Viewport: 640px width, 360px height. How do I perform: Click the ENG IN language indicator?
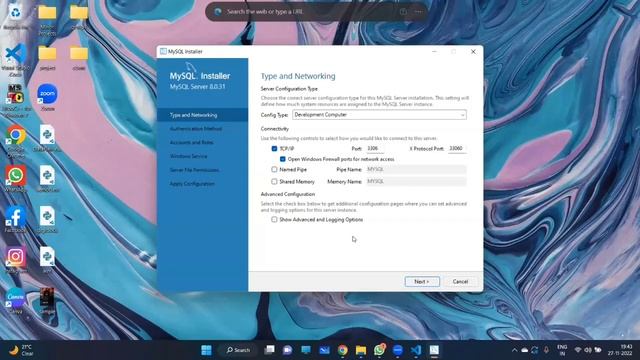coord(562,350)
